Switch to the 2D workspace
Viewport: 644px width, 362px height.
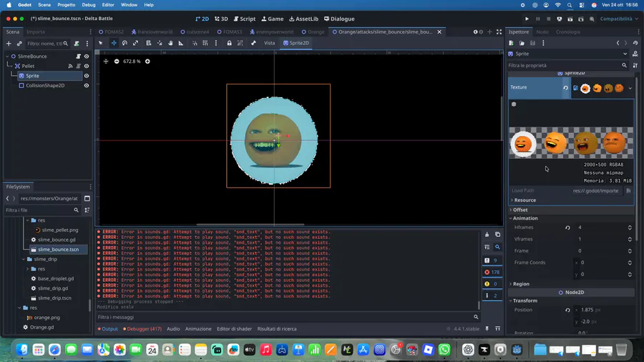coord(202,19)
